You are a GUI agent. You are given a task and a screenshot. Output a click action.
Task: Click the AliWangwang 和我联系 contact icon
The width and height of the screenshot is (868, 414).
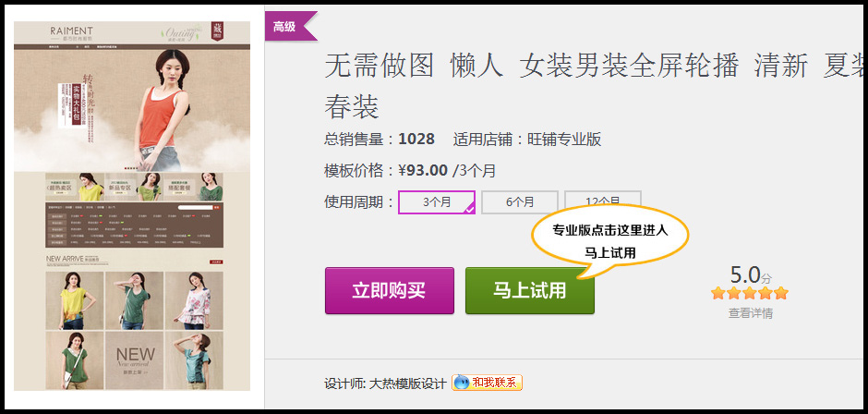click(x=488, y=383)
